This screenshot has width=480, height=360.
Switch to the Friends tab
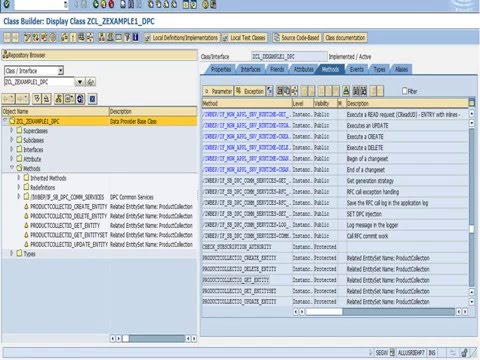point(277,69)
